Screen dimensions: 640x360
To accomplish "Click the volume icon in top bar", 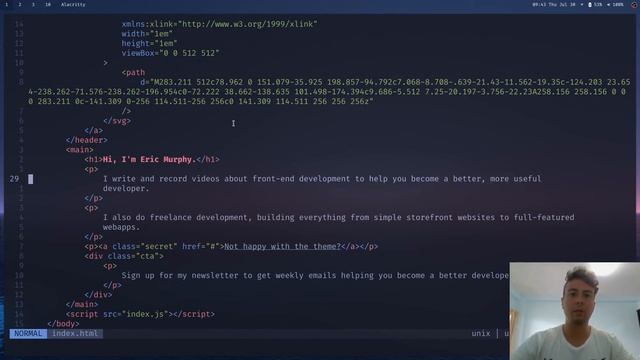I will pos(609,4).
